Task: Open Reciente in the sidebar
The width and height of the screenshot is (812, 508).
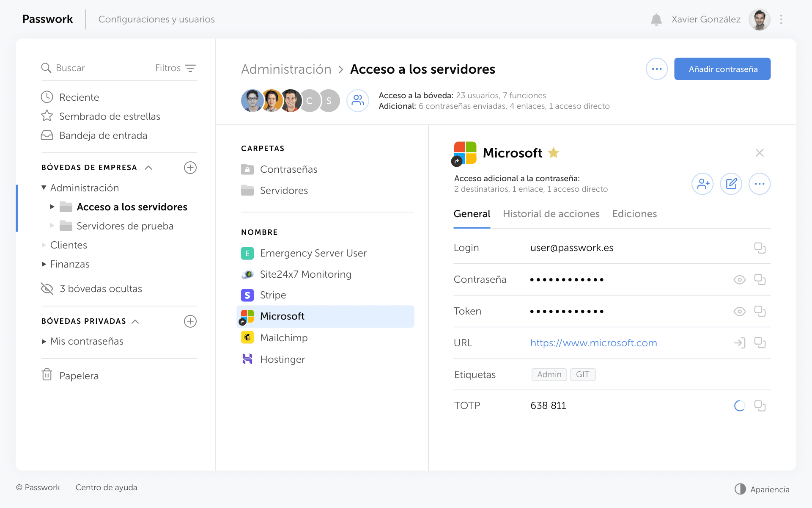Action: pyautogui.click(x=70, y=97)
